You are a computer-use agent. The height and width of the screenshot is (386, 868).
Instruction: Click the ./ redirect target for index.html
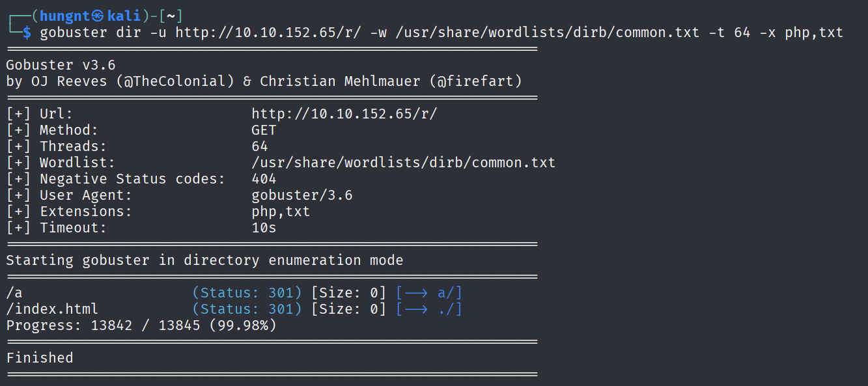point(449,309)
